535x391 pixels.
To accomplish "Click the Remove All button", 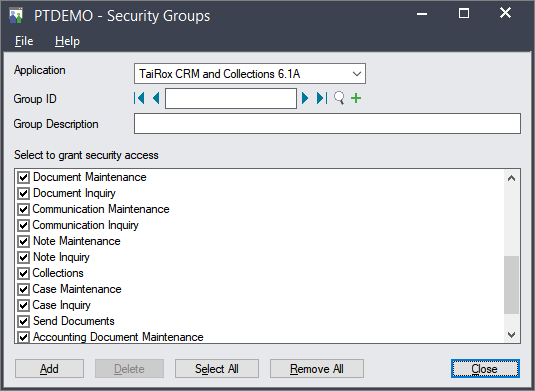I will 317,368.
